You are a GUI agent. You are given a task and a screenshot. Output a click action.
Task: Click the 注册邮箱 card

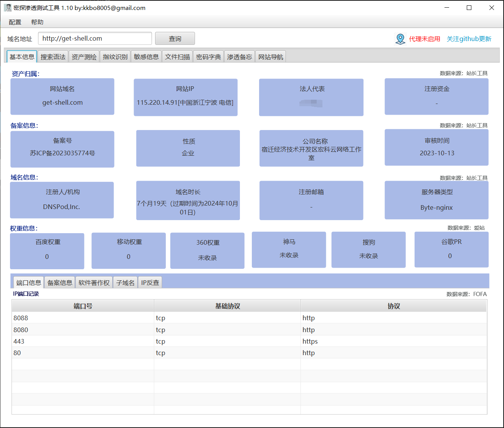coord(311,201)
